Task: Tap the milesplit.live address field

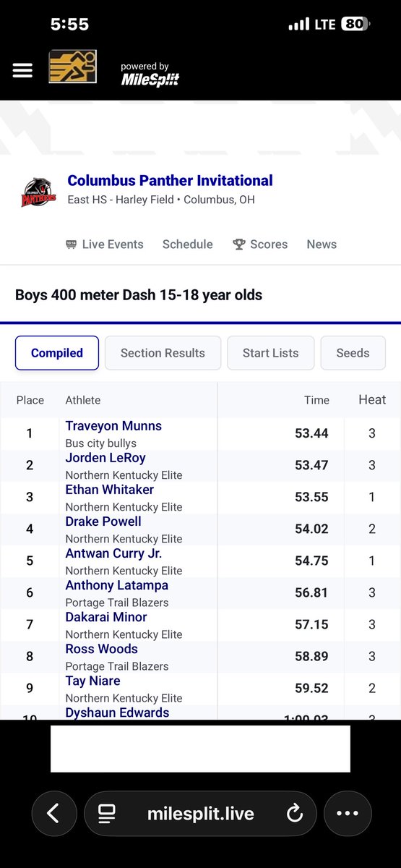Action: pos(201,814)
